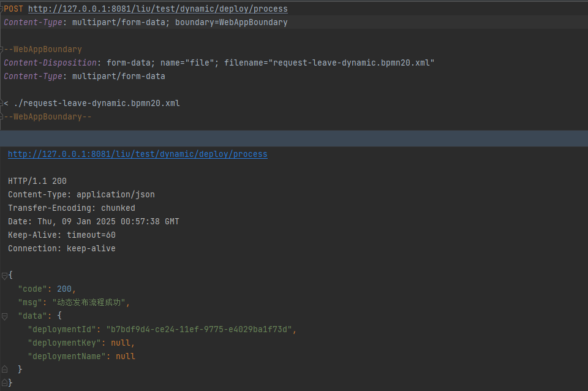Fold the --WebAppBoundary multipart section marker

2,50
